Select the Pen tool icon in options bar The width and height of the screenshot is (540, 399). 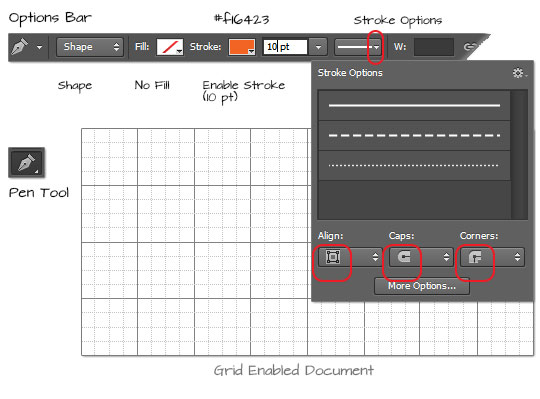click(20, 47)
